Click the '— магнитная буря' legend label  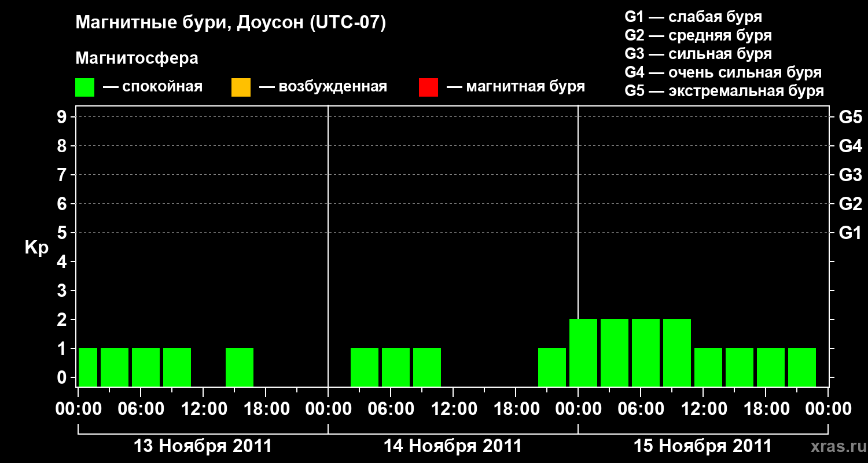click(x=516, y=87)
